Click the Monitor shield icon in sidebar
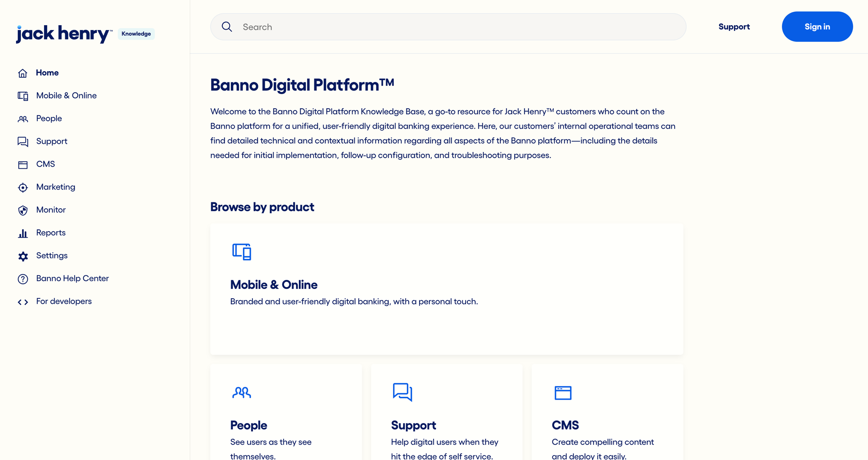868x460 pixels. coord(23,210)
